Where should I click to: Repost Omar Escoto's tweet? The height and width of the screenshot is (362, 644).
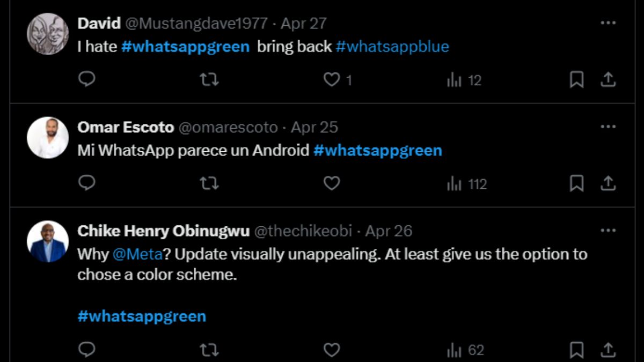(209, 183)
